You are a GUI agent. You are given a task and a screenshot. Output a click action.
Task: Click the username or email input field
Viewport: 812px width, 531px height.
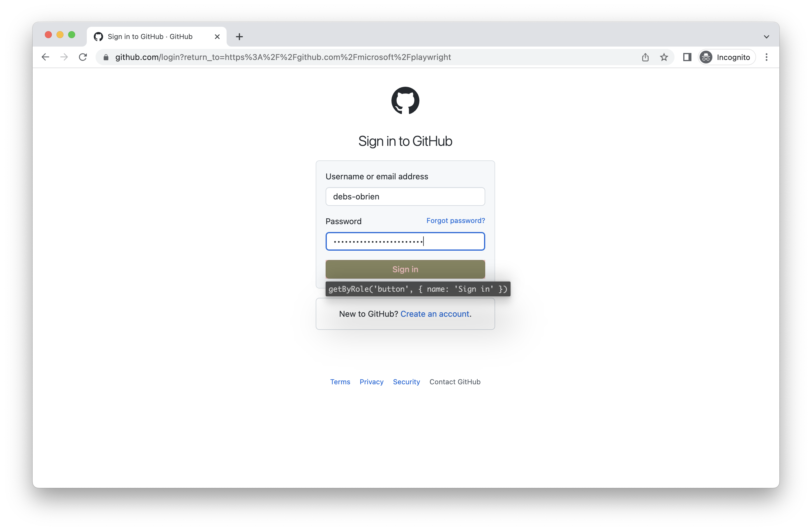point(405,196)
